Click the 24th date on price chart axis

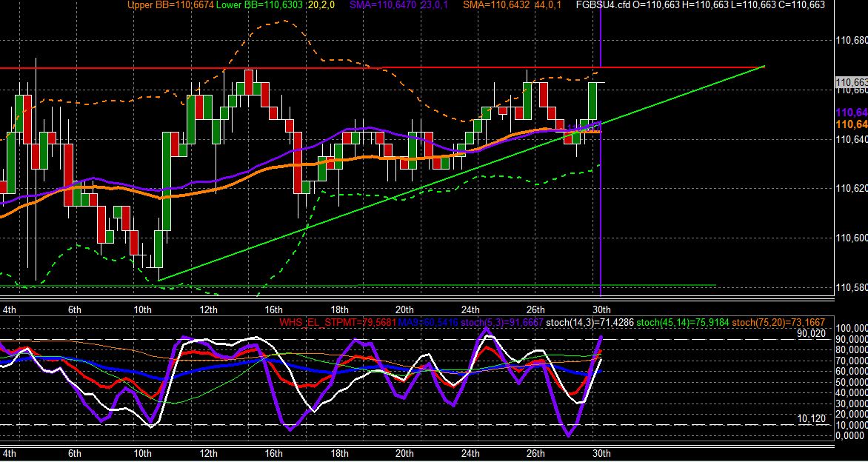(x=470, y=309)
